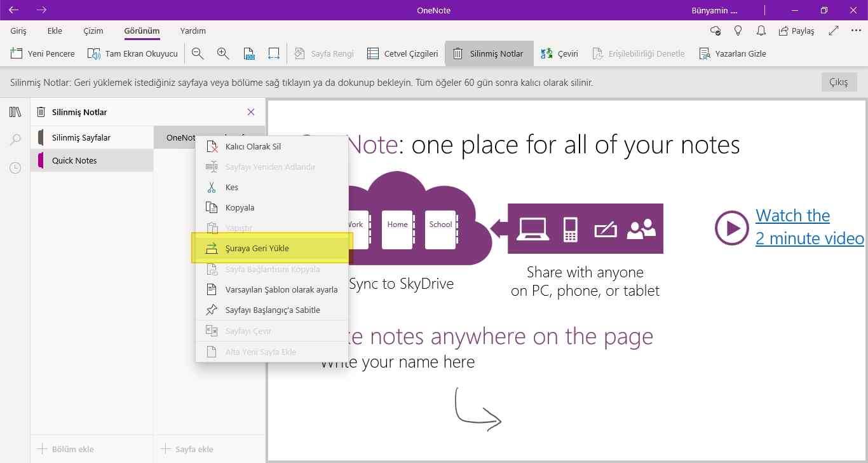Go forward with the right arrow
Image resolution: width=868 pixels, height=463 pixels.
tap(42, 10)
